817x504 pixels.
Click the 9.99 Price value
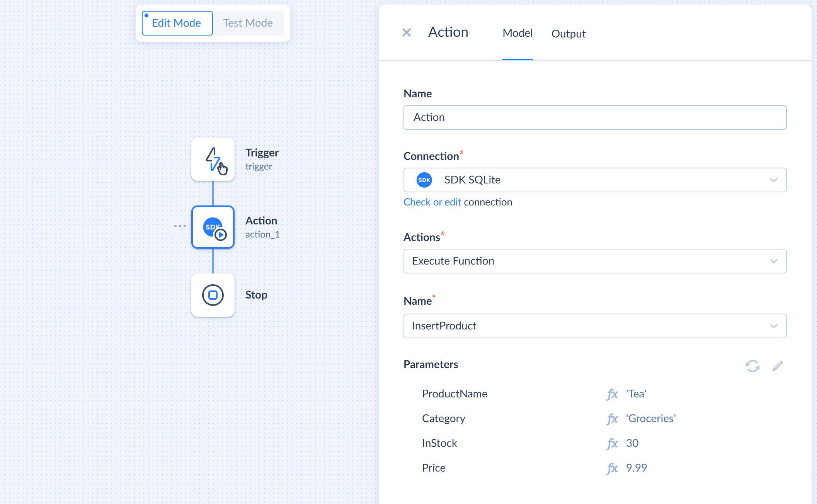pos(637,468)
